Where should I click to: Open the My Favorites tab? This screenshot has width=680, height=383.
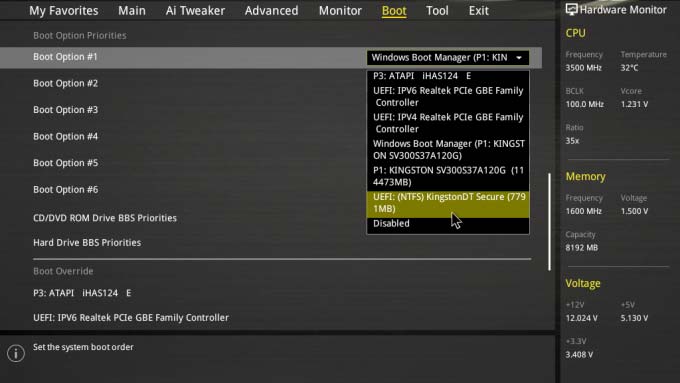[x=64, y=11]
